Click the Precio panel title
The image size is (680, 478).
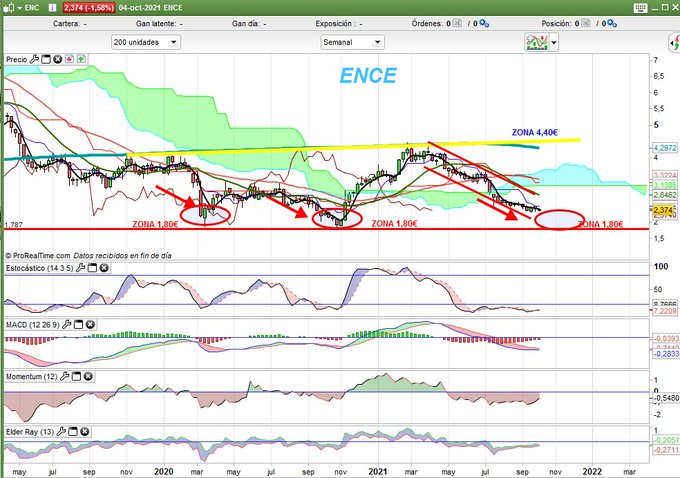coord(16,59)
